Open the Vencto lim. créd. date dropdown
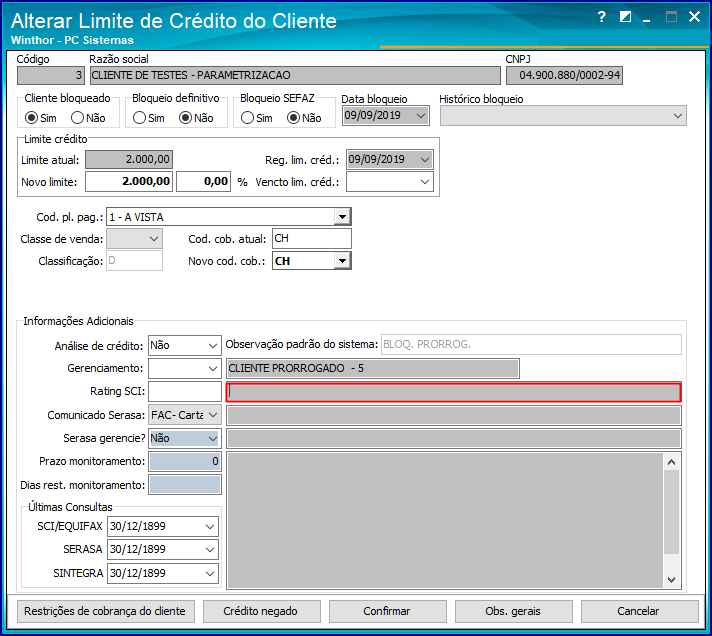712x636 pixels. (x=425, y=182)
